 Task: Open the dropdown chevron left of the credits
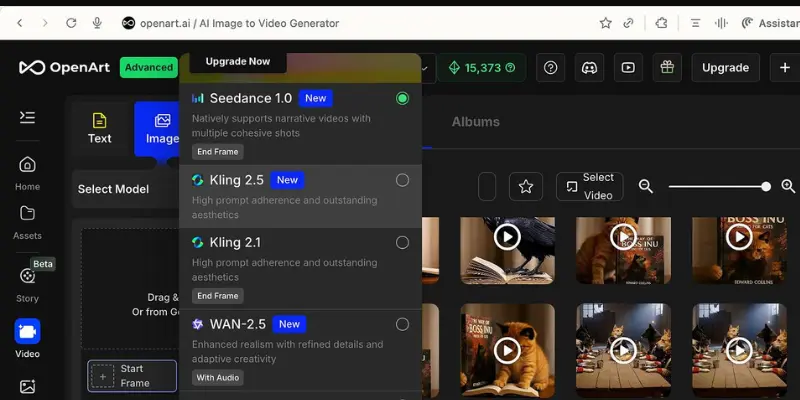[424, 68]
